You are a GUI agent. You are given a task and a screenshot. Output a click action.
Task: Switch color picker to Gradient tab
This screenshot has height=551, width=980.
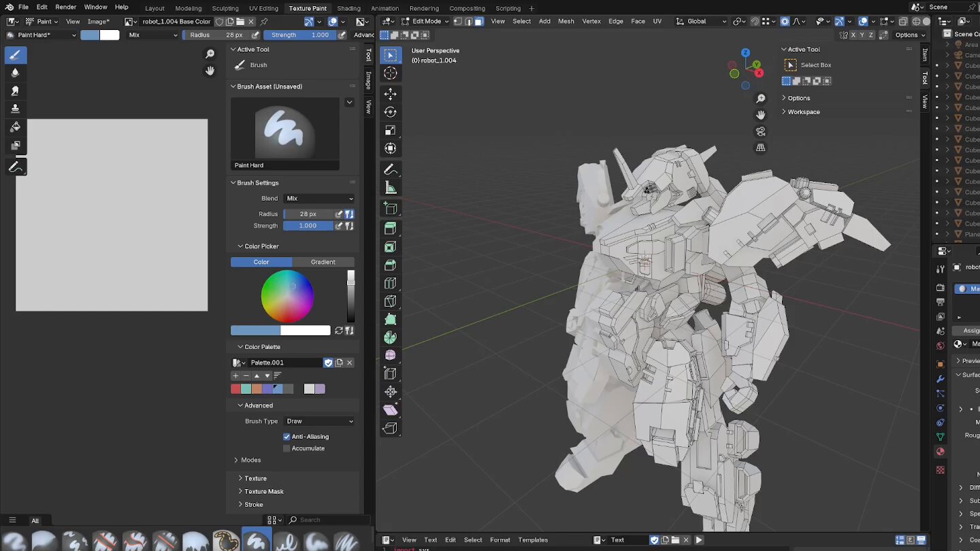point(323,262)
